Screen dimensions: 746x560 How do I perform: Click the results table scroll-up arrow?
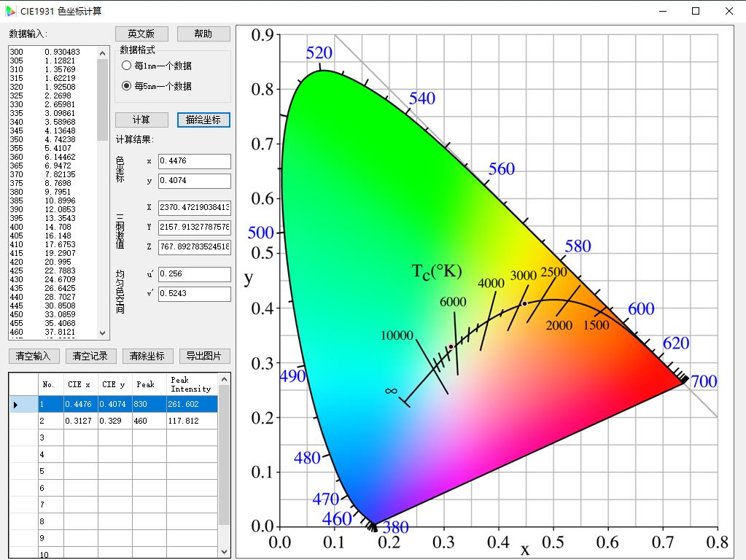click(224, 379)
